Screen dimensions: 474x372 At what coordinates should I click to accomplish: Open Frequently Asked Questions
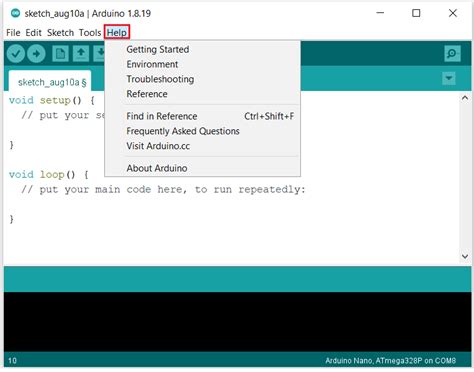tap(203, 131)
